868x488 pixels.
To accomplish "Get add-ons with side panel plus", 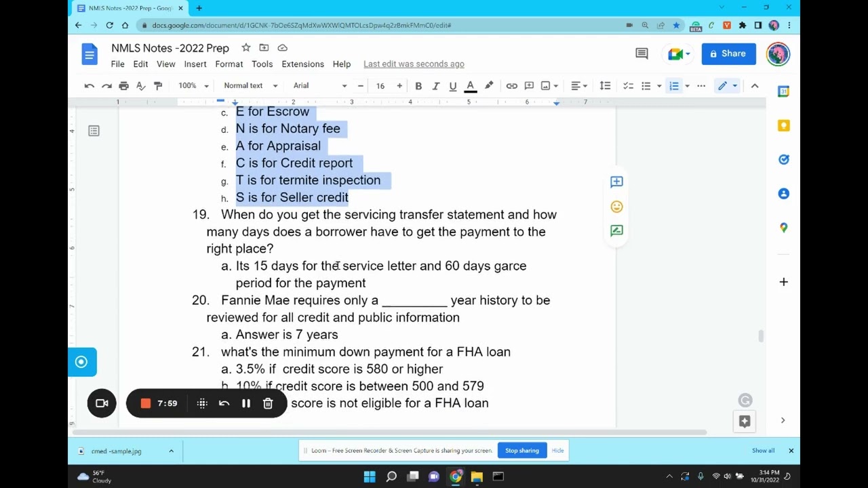I will pyautogui.click(x=784, y=282).
